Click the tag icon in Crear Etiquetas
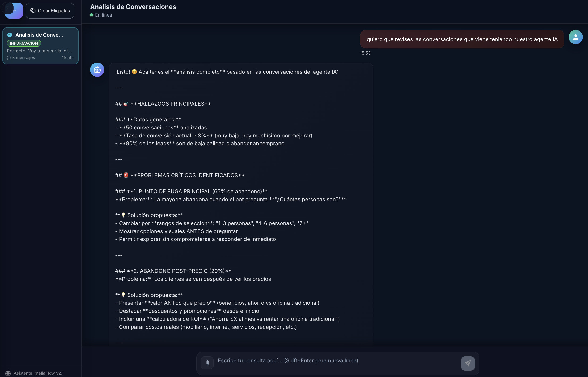 33,11
